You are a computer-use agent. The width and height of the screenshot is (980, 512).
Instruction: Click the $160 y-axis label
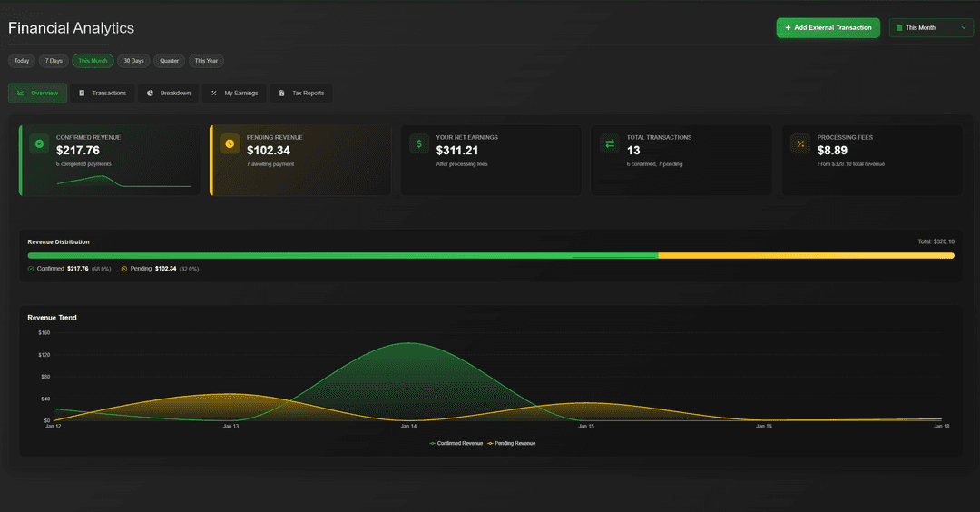coord(44,332)
